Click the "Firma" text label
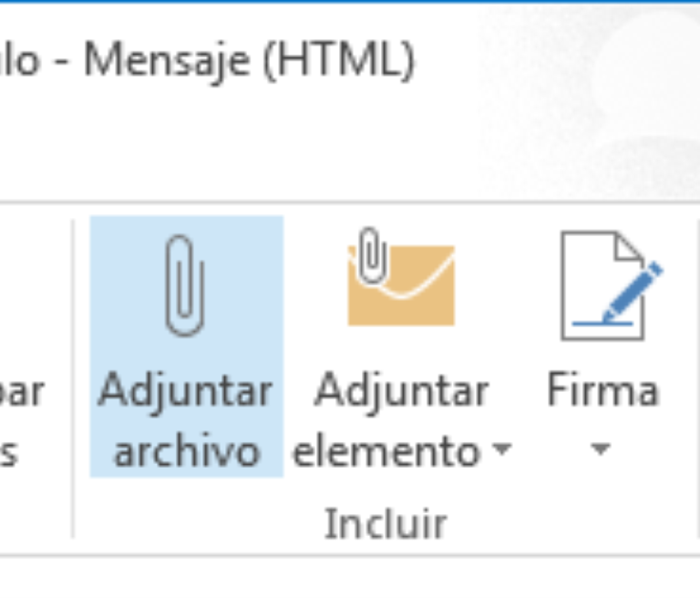 point(602,390)
